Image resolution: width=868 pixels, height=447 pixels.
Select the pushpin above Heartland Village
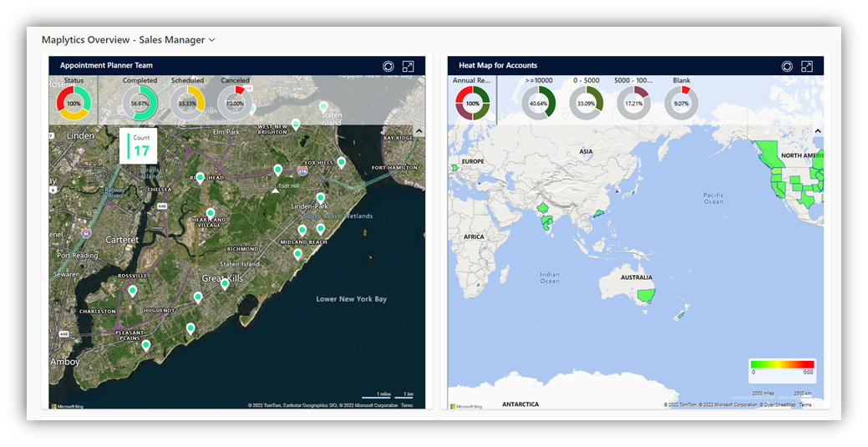[x=211, y=214]
